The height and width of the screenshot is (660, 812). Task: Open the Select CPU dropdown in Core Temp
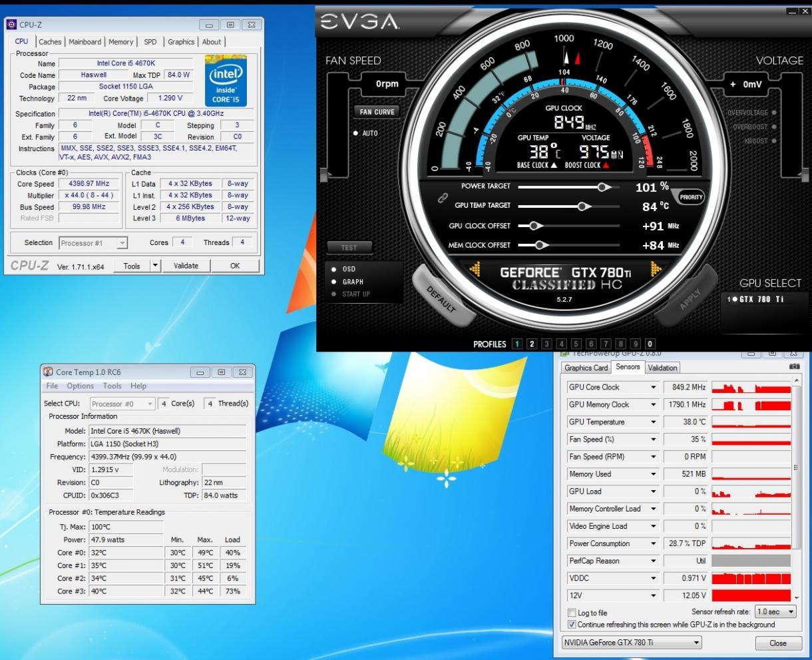(122, 404)
